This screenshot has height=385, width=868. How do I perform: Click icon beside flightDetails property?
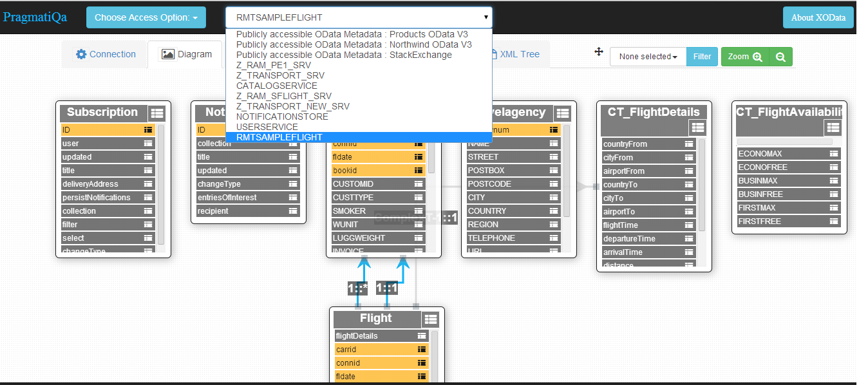coord(422,336)
